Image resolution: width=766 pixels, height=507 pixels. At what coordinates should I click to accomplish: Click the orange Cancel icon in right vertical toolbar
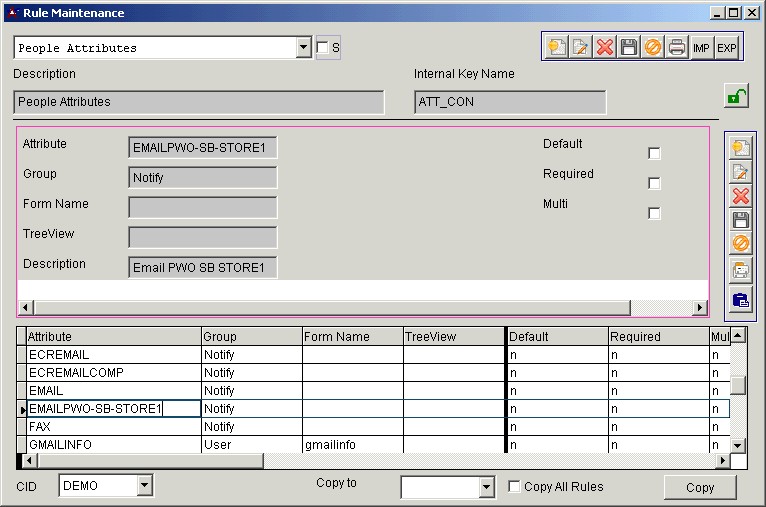pyautogui.click(x=741, y=244)
